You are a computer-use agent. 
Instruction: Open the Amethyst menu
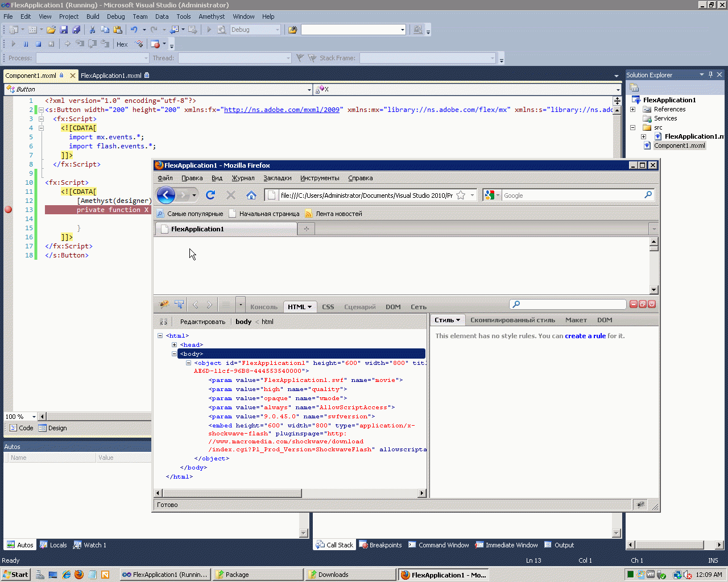click(212, 16)
